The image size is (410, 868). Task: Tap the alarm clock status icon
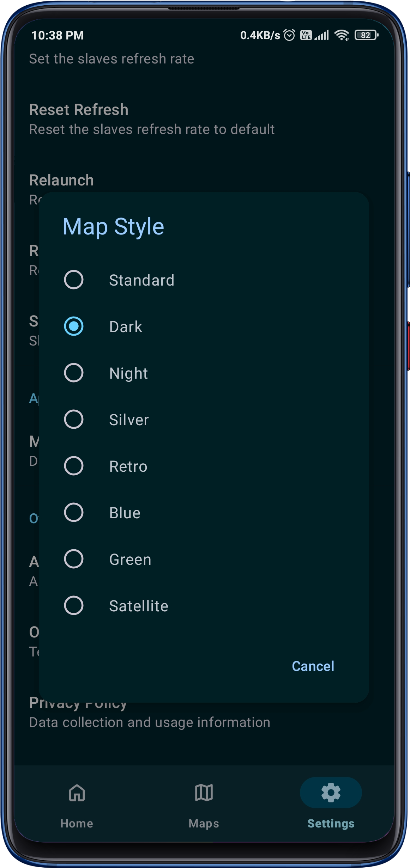click(x=289, y=35)
